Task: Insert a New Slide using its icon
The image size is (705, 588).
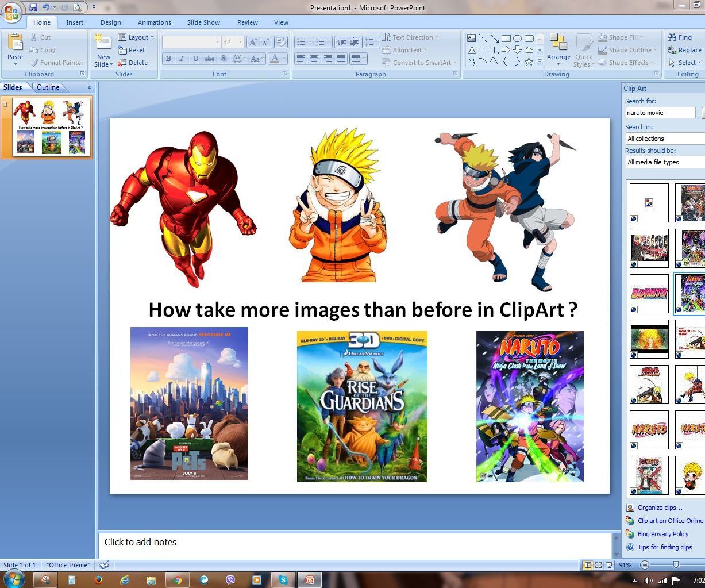Action: pos(103,43)
